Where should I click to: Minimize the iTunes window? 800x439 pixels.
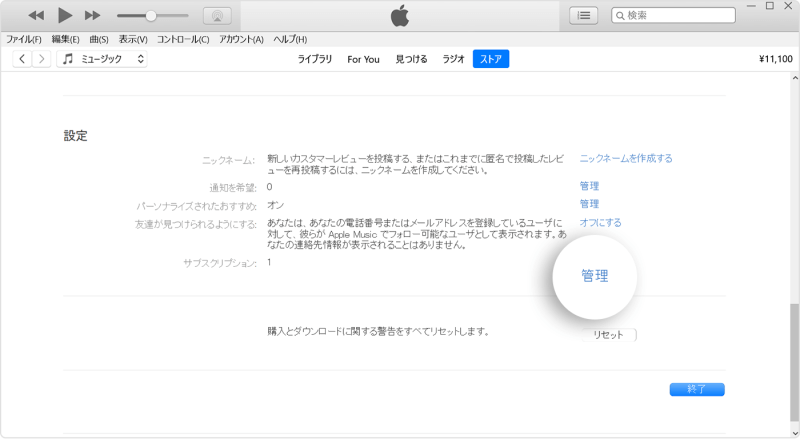coord(751,6)
